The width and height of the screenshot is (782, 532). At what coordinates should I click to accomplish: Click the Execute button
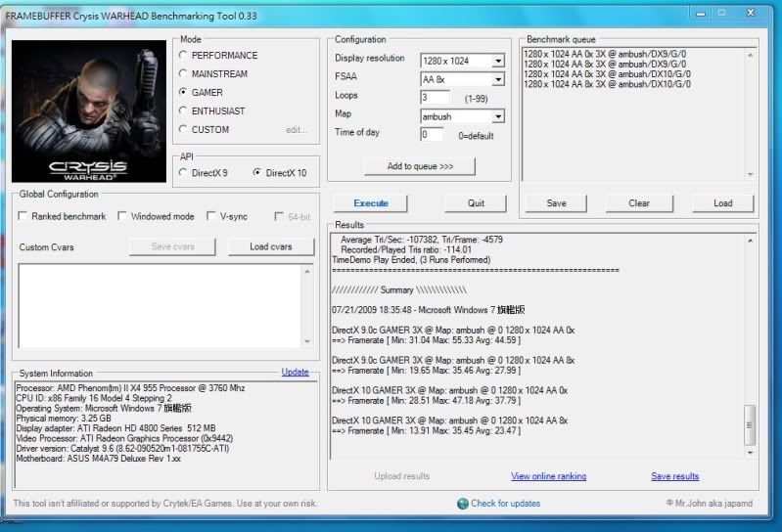click(x=371, y=203)
